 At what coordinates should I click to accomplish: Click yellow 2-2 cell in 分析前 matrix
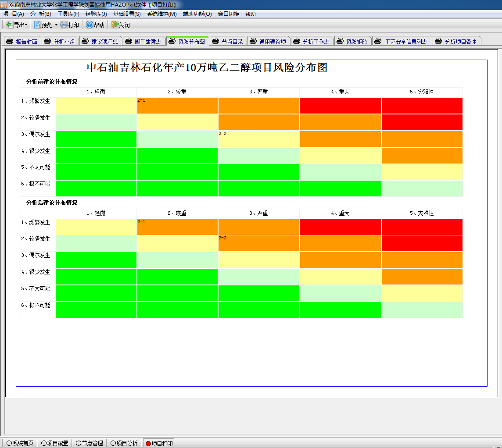click(259, 139)
